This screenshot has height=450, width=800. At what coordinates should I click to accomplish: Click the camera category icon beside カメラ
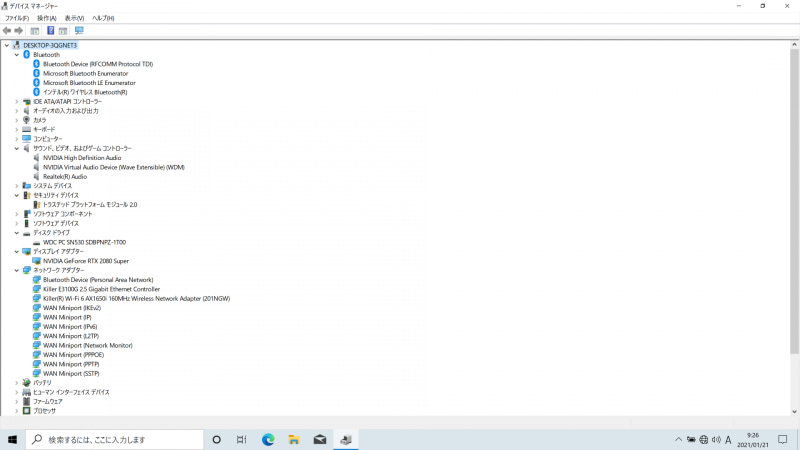click(27, 120)
